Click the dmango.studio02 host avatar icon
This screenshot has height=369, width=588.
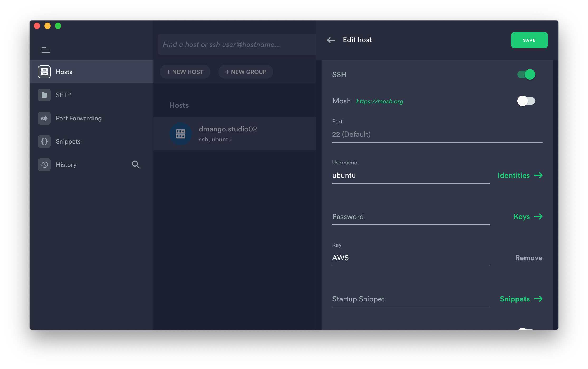click(181, 134)
